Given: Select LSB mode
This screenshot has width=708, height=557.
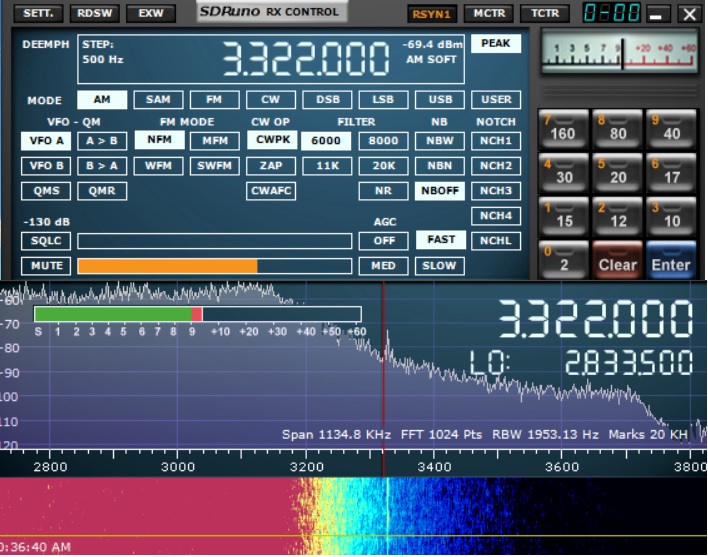Looking at the screenshot, I should [383, 99].
